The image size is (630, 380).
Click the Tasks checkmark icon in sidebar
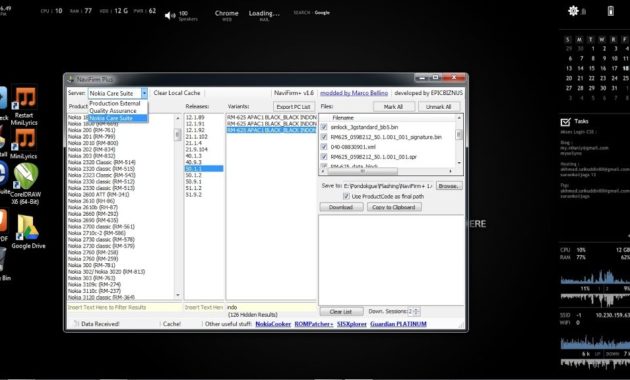click(565, 122)
